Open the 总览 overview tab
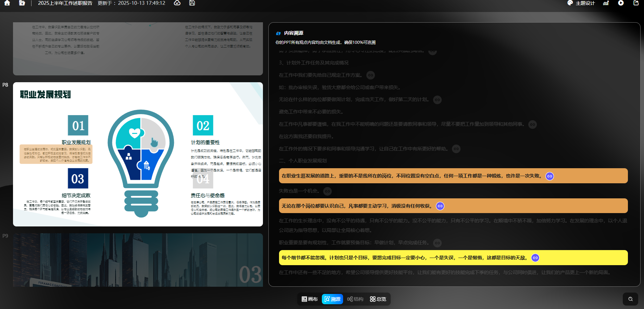 click(x=378, y=299)
